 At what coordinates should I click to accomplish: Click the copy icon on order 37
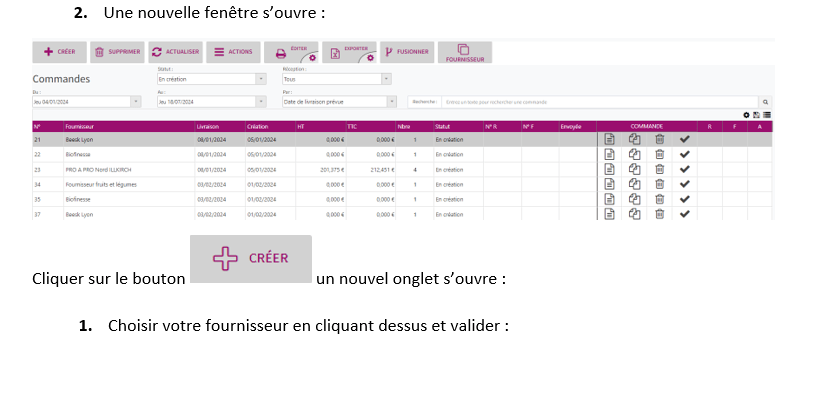pos(634,214)
